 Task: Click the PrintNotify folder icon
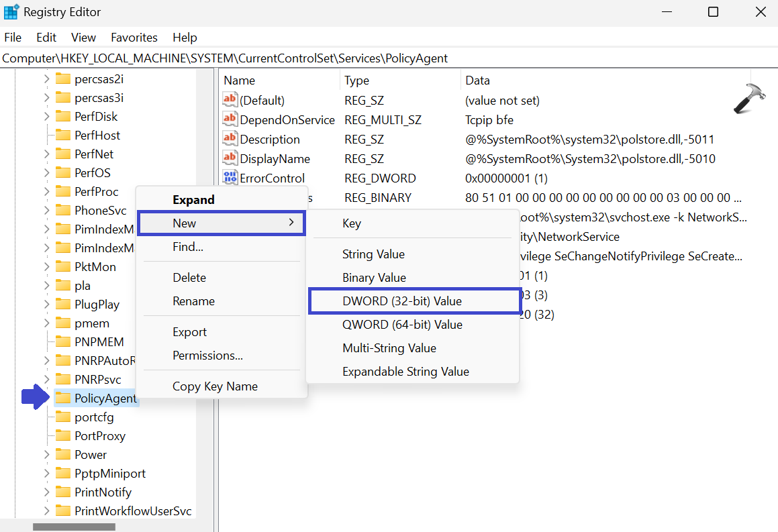63,492
